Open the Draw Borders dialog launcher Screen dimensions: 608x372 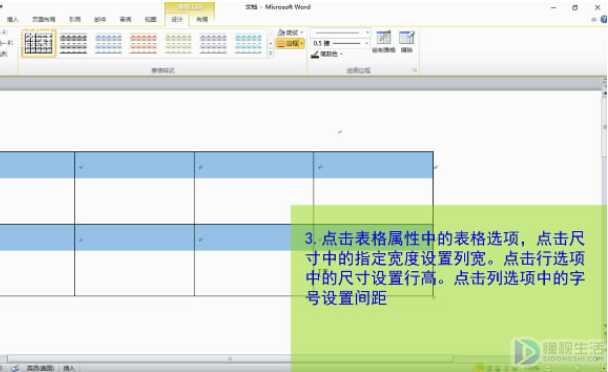point(414,70)
